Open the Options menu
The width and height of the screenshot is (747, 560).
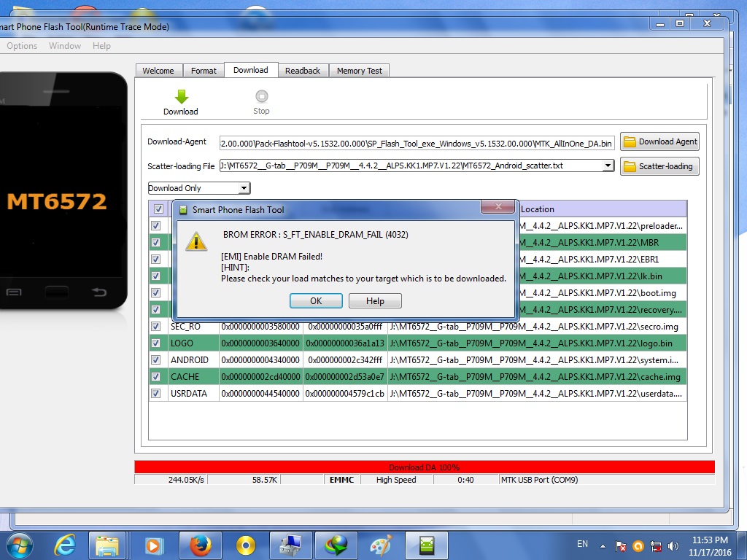[x=22, y=46]
